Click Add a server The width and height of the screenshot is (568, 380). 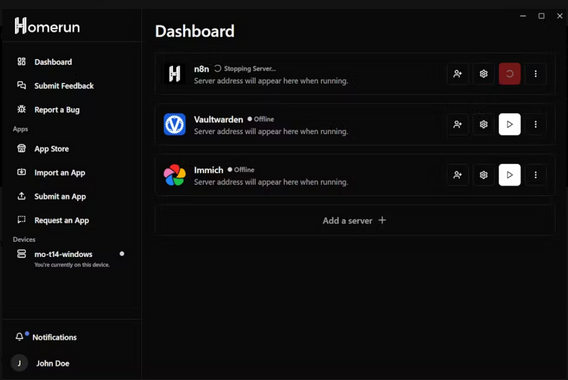coord(355,220)
